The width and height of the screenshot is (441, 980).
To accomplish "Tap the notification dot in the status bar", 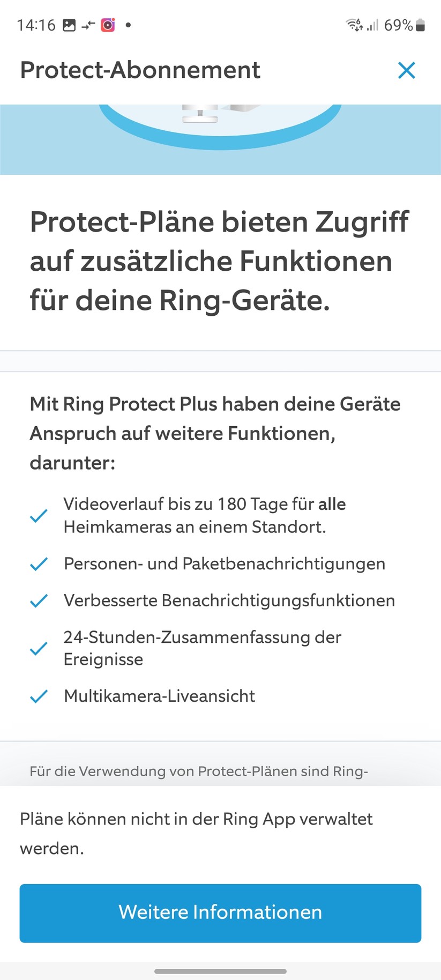I will pos(128,25).
